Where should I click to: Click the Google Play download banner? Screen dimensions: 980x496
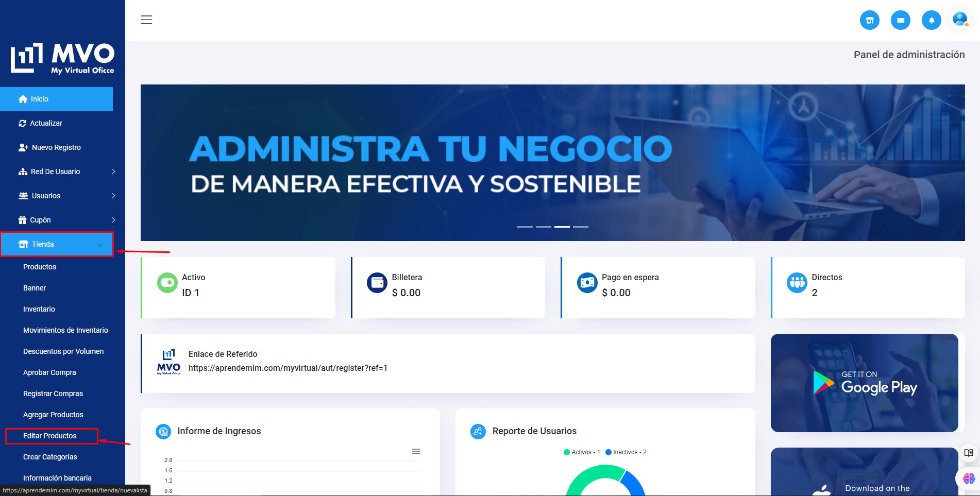pos(864,383)
